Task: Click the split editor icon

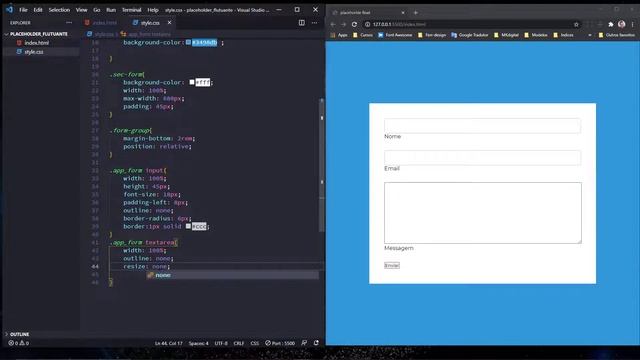Action: click(x=302, y=23)
